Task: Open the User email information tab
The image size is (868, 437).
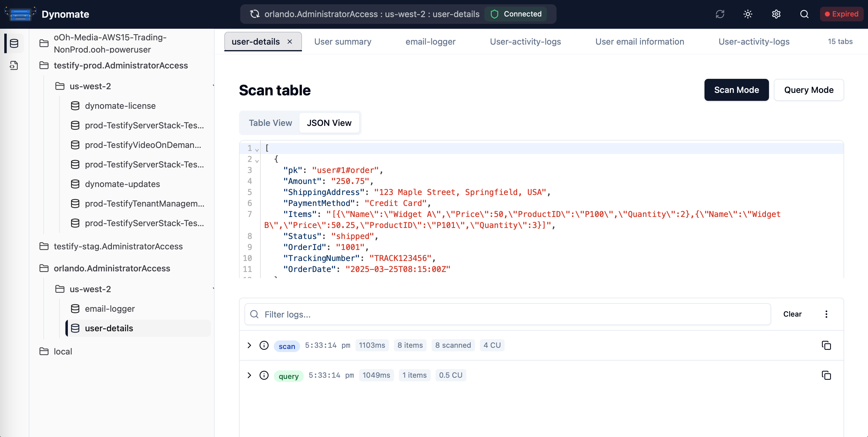Action: [x=640, y=42]
